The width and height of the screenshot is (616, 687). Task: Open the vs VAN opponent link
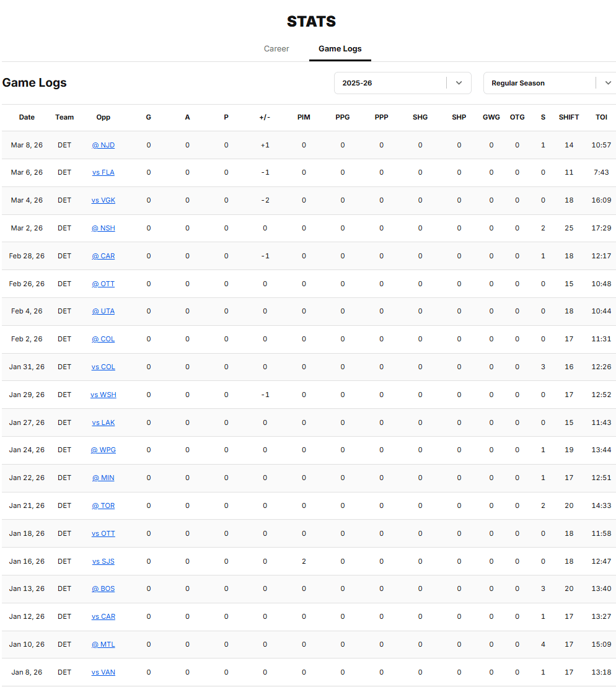click(x=103, y=672)
